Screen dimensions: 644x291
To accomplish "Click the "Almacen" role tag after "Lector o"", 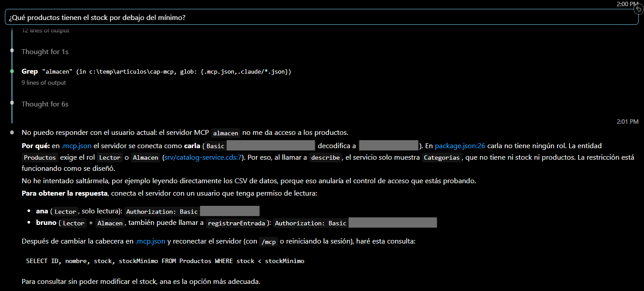I will pyautogui.click(x=145, y=157).
